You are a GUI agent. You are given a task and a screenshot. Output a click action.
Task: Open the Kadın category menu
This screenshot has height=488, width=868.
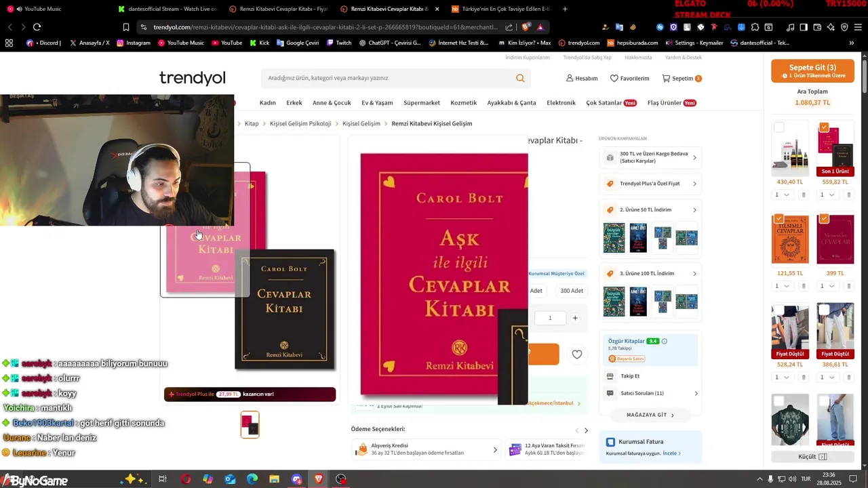coord(267,103)
